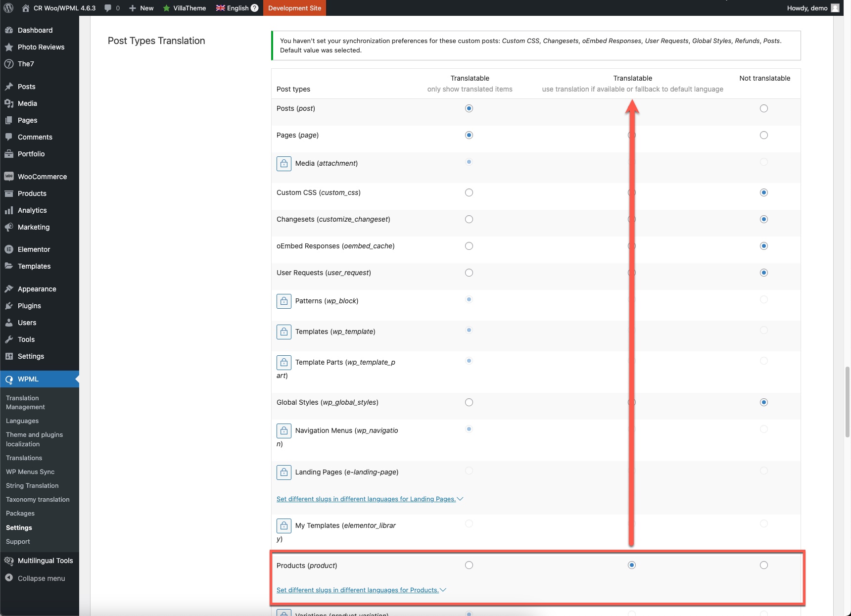Select Not translatable for oEmbed Responses

(764, 246)
